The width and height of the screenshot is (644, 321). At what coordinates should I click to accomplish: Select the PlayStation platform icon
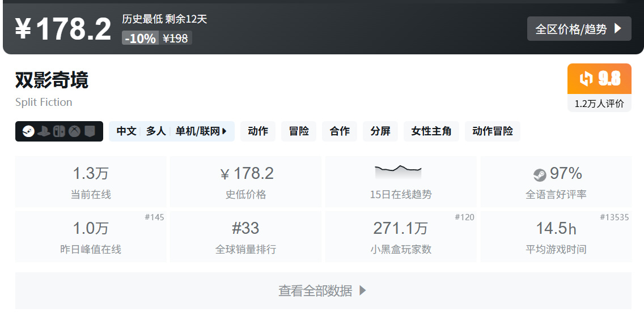[44, 131]
